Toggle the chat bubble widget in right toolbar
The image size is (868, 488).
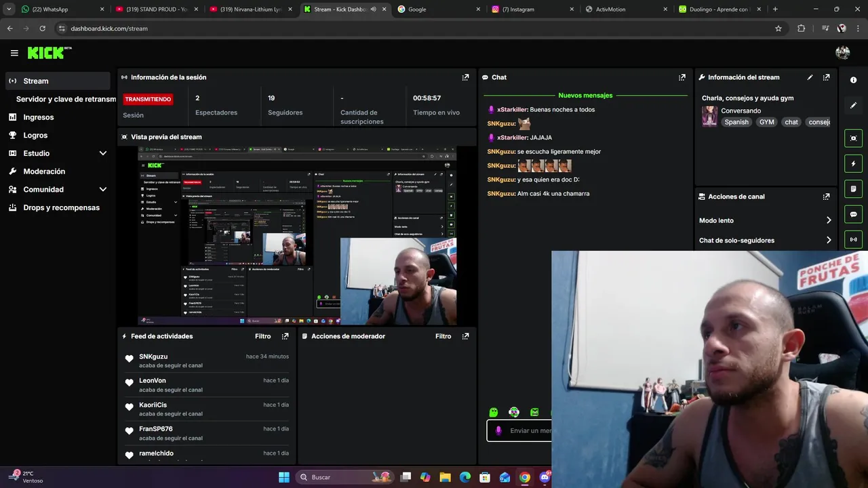click(853, 214)
